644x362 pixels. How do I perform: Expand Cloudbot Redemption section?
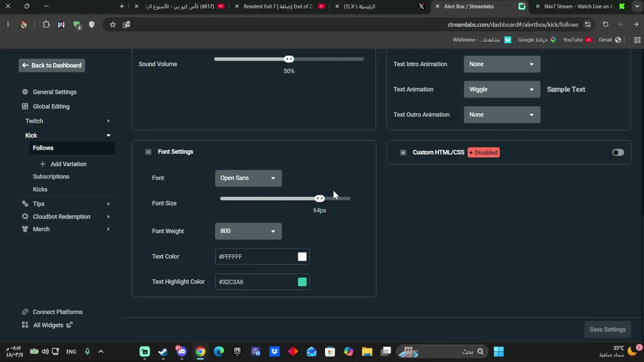tap(108, 217)
